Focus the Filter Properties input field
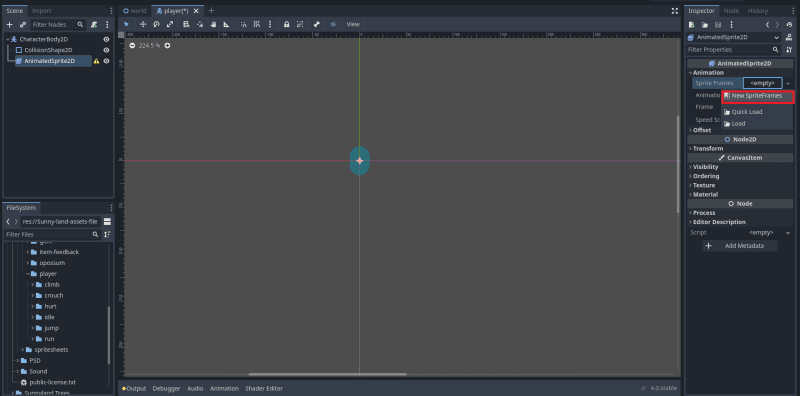This screenshot has width=800, height=396. 729,50
